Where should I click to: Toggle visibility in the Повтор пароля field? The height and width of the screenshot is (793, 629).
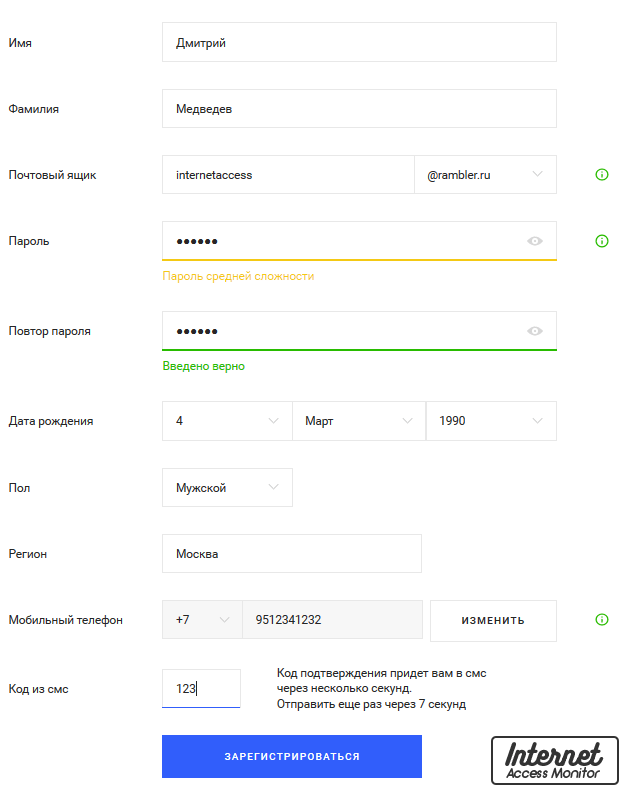(535, 331)
